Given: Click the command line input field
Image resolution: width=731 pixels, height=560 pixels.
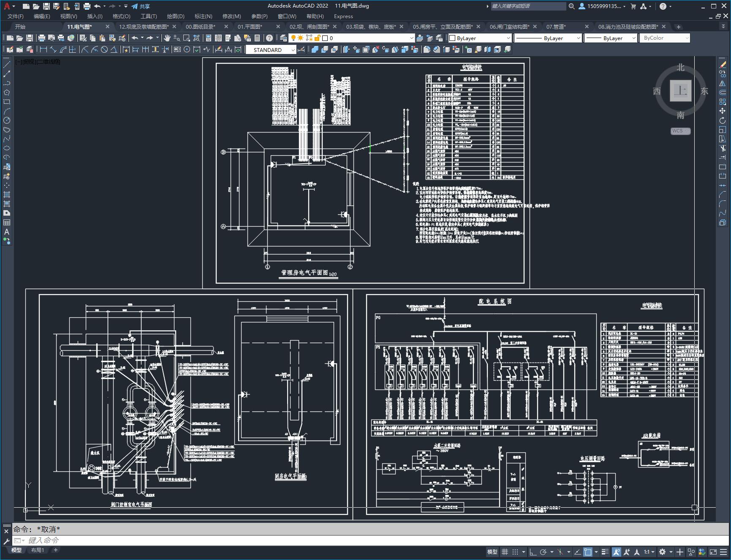Looking at the screenshot, I should point(372,540).
